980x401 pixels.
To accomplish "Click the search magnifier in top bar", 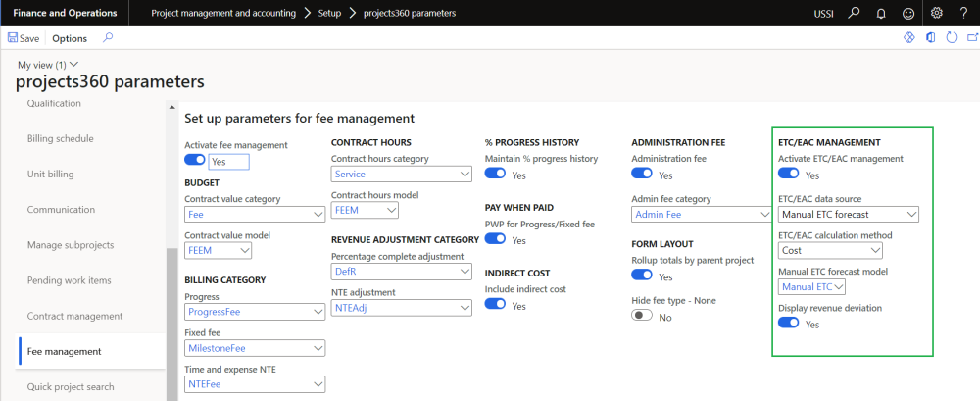I will tap(855, 13).
